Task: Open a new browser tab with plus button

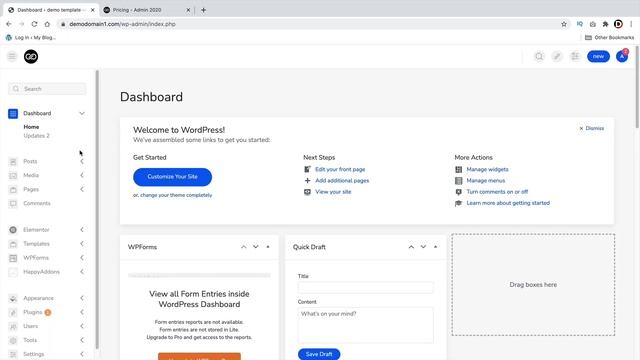Action: click(x=203, y=10)
